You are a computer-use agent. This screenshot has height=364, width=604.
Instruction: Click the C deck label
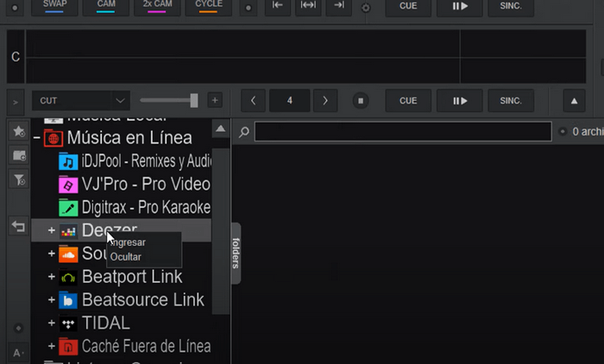pyautogui.click(x=16, y=57)
